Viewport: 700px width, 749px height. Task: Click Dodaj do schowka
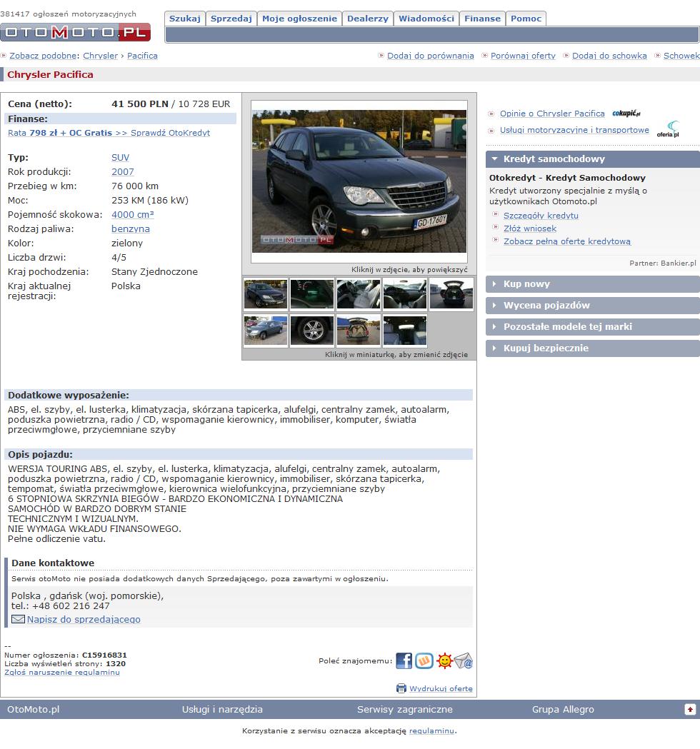coord(610,56)
